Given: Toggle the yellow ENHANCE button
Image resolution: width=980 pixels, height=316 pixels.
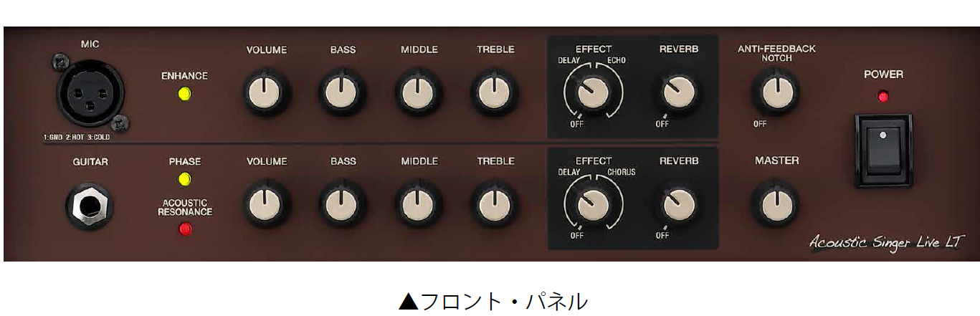Looking at the screenshot, I should point(185,94).
